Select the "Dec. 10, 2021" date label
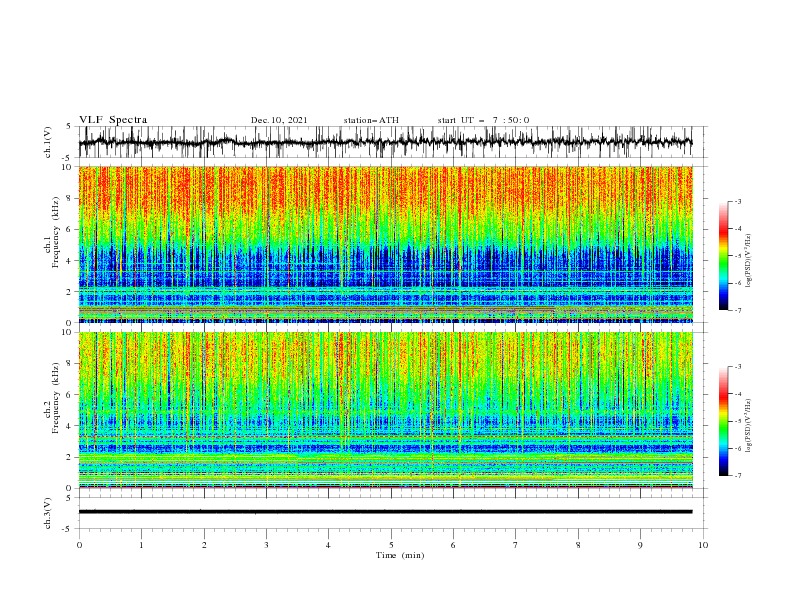The width and height of the screenshot is (792, 612). pos(279,120)
